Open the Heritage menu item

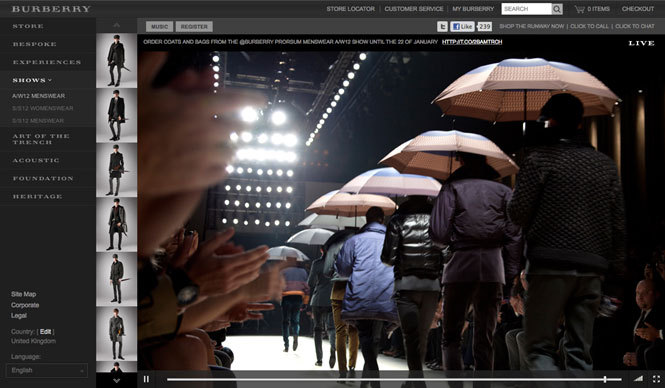(37, 197)
